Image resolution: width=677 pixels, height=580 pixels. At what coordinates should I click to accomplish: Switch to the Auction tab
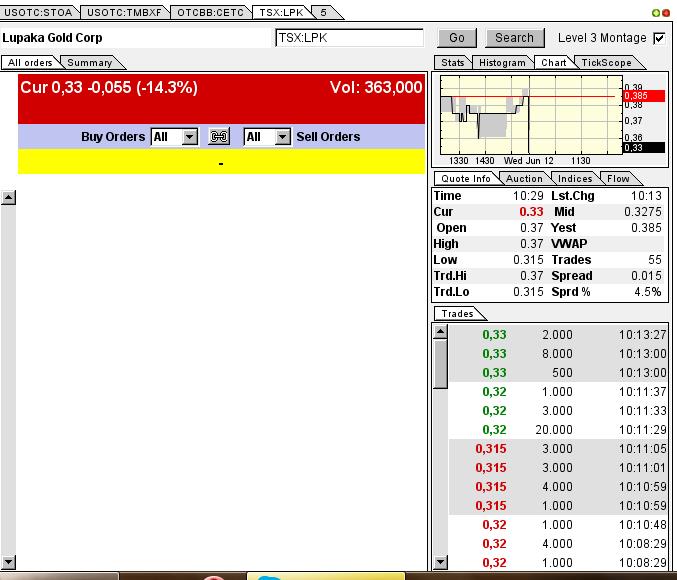pyautogui.click(x=524, y=179)
